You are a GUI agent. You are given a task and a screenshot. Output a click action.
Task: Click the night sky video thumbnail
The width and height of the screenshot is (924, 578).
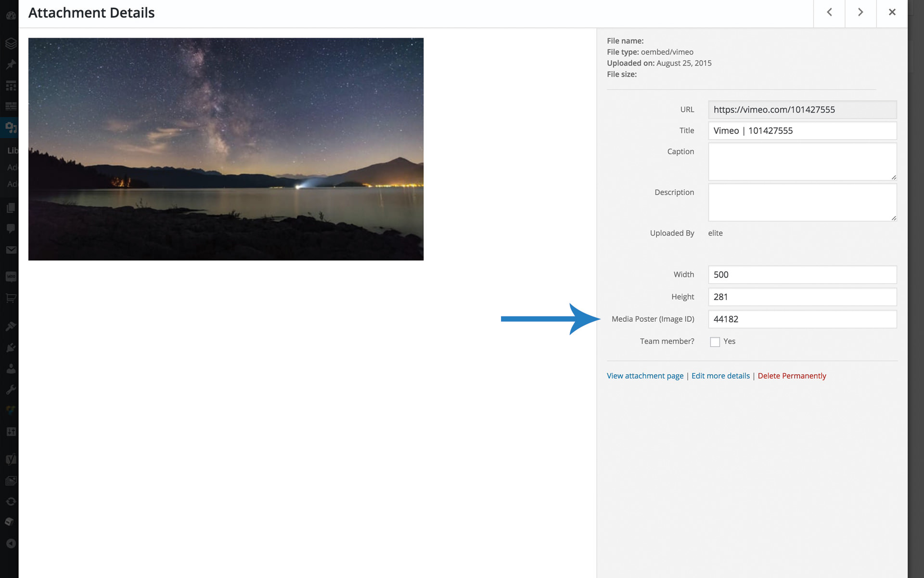pyautogui.click(x=226, y=149)
